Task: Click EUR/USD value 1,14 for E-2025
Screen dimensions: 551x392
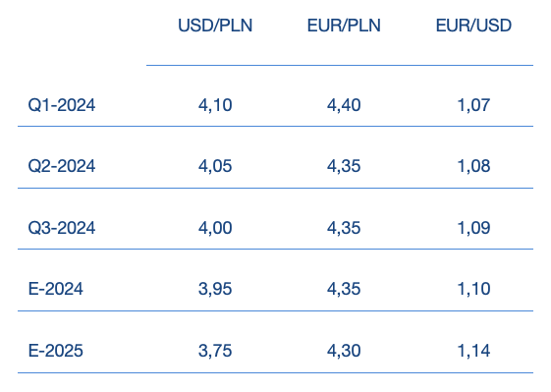Action: pyautogui.click(x=473, y=351)
